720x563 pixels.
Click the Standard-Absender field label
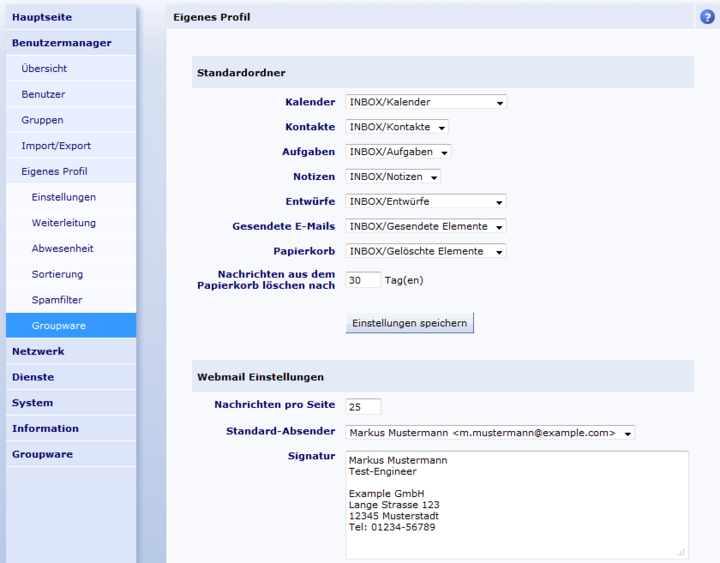tap(281, 431)
